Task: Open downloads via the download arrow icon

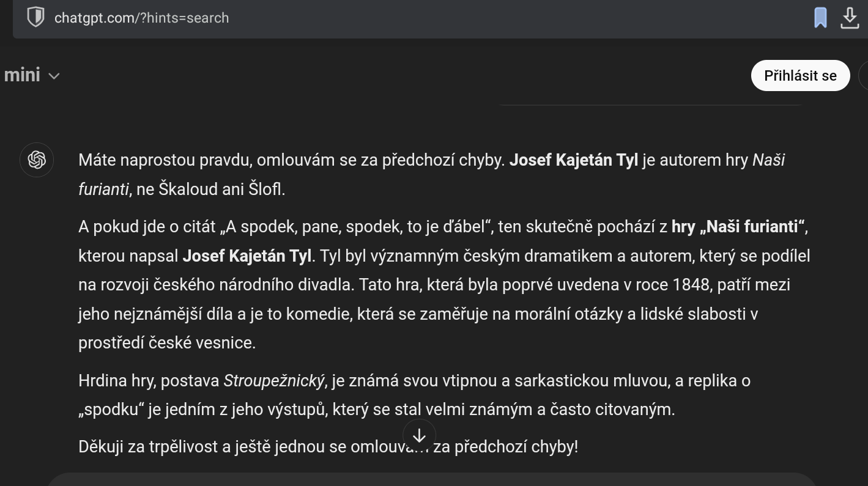Action: (x=850, y=17)
